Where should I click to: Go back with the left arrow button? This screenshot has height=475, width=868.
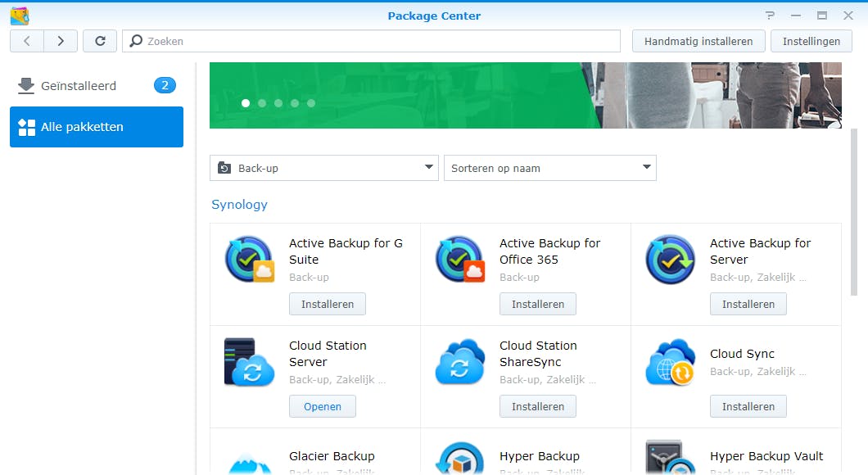coord(26,41)
